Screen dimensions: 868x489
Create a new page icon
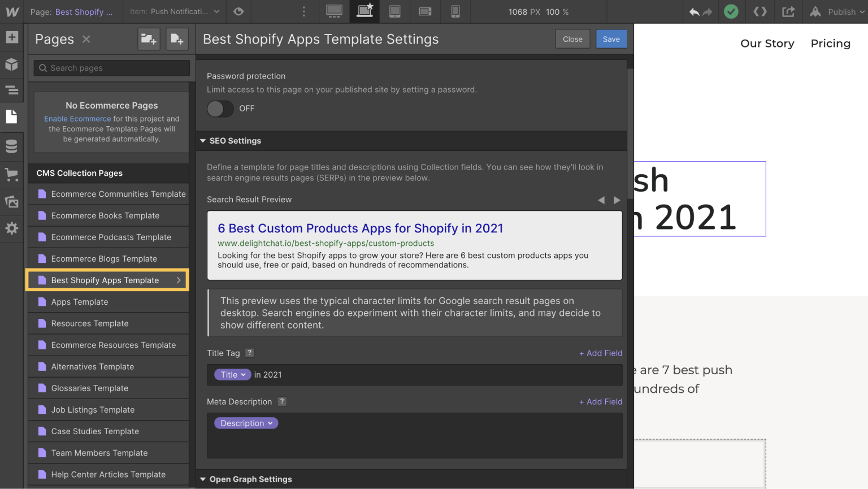coord(177,39)
